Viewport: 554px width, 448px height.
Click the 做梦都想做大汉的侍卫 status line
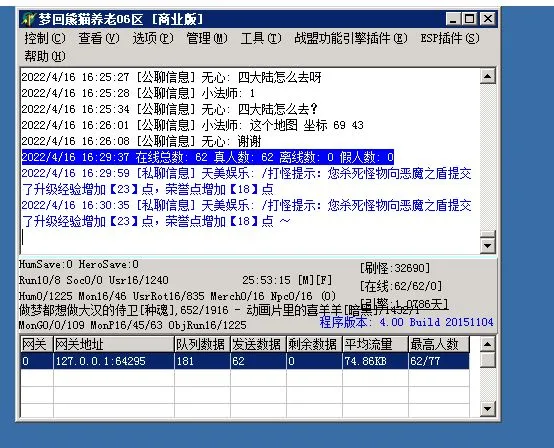tap(219, 310)
